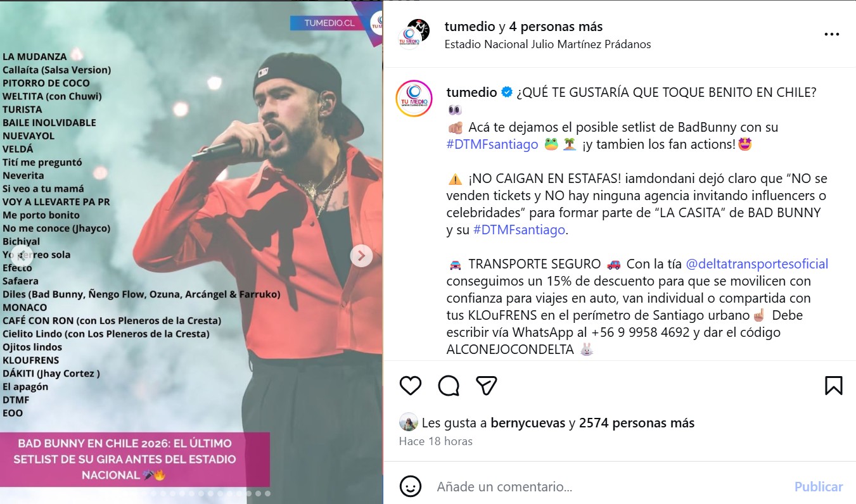Share the post with the paper plane icon
The width and height of the screenshot is (856, 504).
486,385
